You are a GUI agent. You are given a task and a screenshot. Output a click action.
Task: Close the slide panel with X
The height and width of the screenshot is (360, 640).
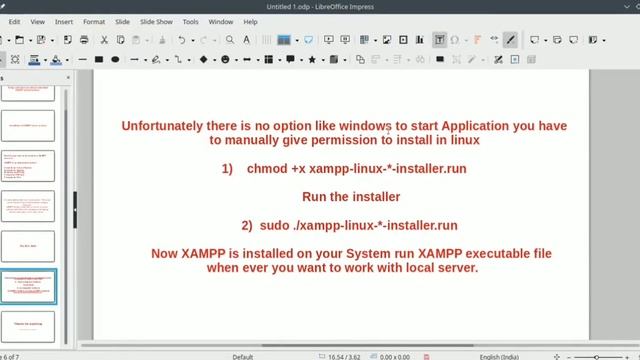click(68, 78)
